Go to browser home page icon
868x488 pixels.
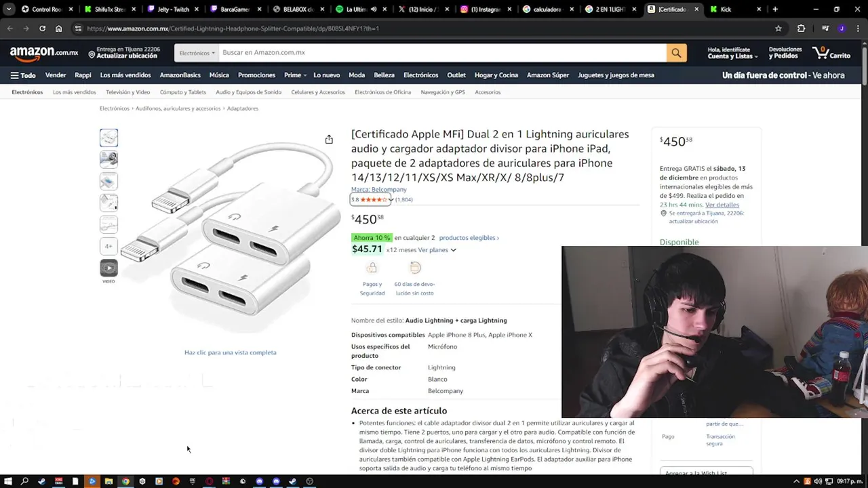59,28
